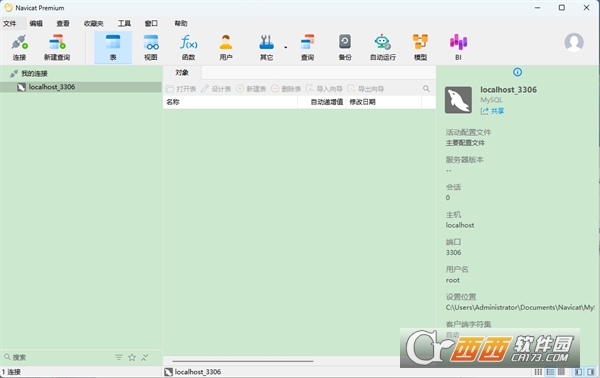The width and height of the screenshot is (600, 378).
Task: Switch to the Objects (对象) tab
Action: click(182, 73)
